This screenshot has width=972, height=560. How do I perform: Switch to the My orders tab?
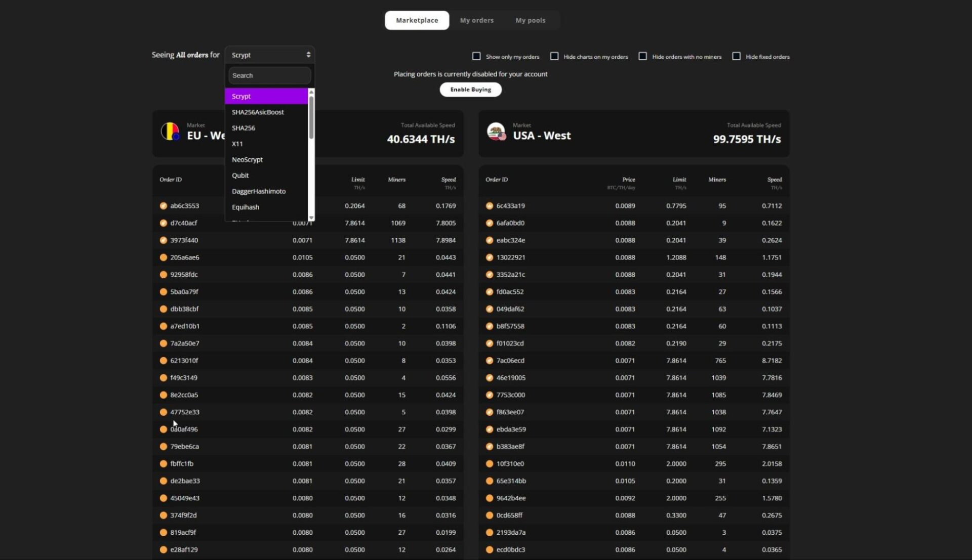coord(476,20)
